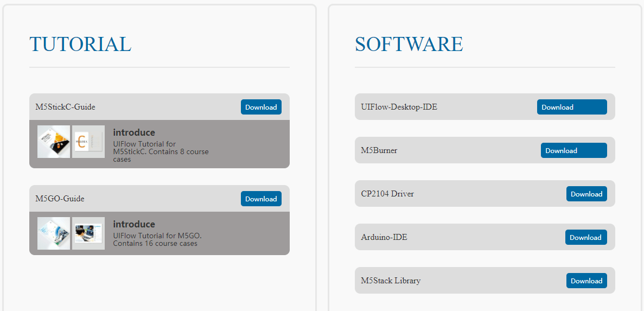The width and height of the screenshot is (644, 311).
Task: Download the M5GO-Guide tutorial
Action: click(261, 199)
